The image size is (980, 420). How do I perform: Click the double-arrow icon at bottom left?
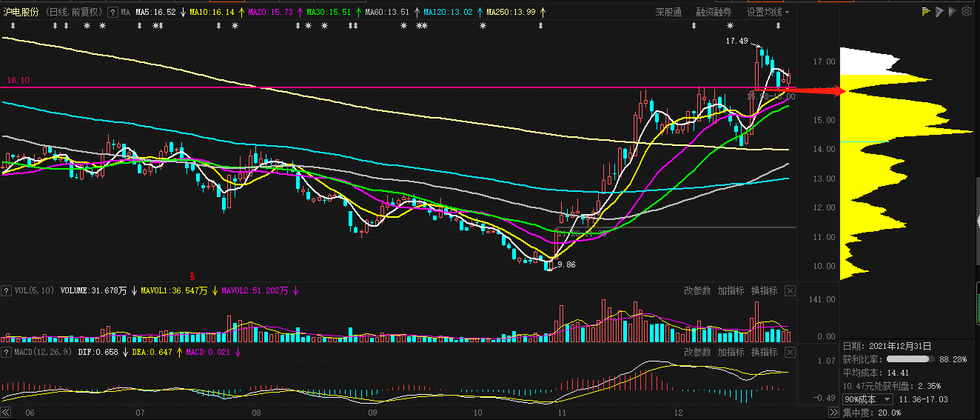[7, 413]
